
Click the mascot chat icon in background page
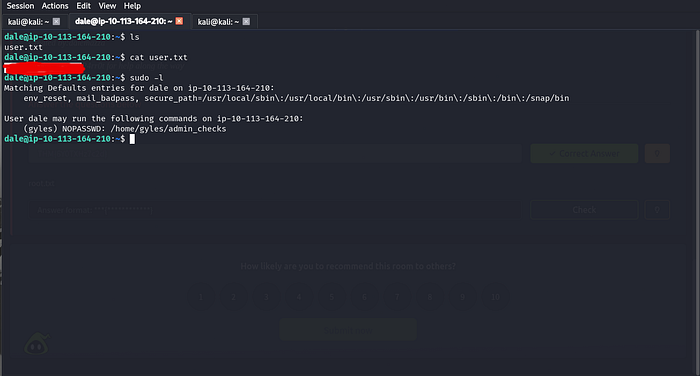click(37, 344)
